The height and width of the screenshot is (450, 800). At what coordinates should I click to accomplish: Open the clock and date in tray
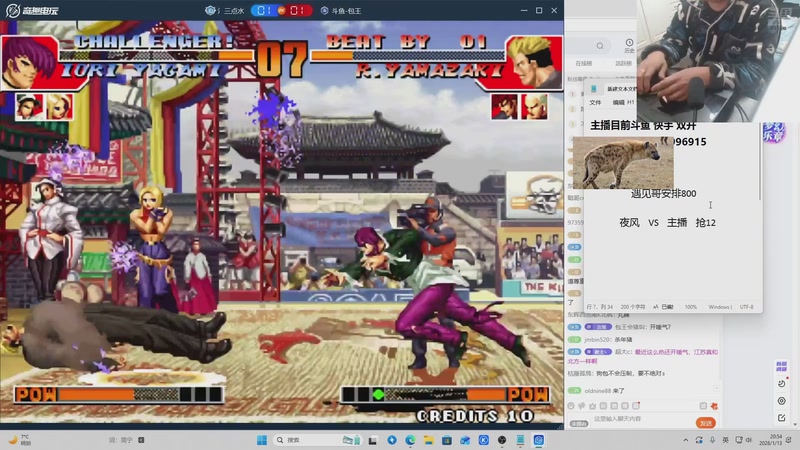click(x=771, y=440)
